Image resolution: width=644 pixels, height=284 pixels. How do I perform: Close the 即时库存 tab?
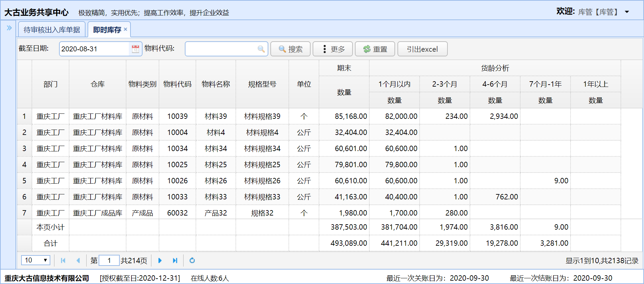[125, 29]
